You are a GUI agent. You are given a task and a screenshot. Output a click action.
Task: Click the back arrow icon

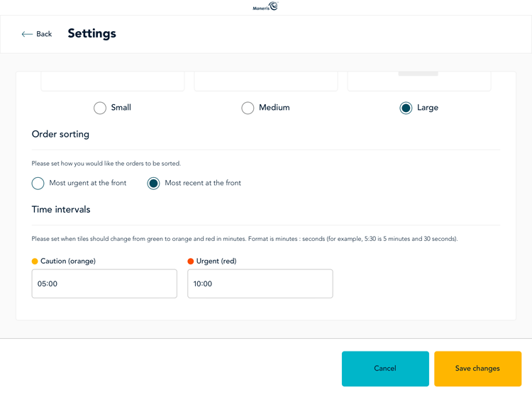coord(27,34)
